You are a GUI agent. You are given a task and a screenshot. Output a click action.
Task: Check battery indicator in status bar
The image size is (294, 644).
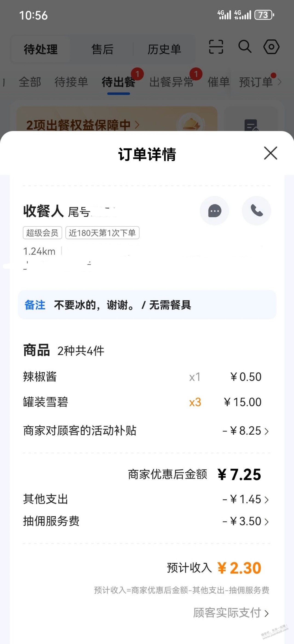click(x=264, y=15)
